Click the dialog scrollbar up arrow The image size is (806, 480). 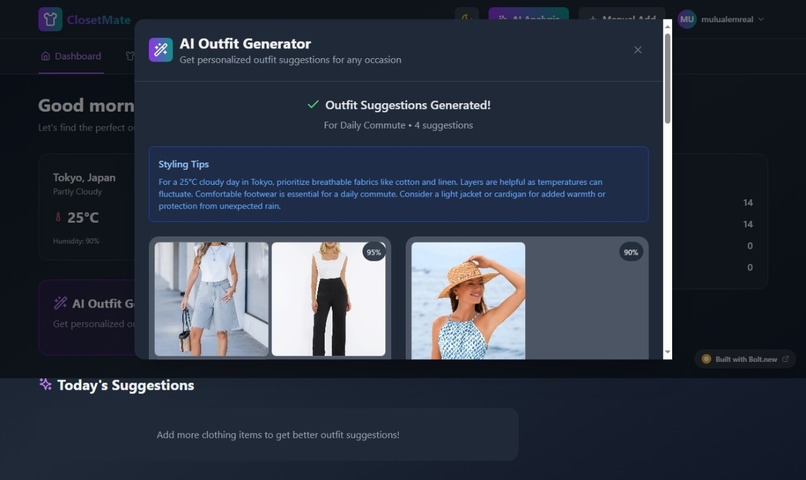(668, 26)
